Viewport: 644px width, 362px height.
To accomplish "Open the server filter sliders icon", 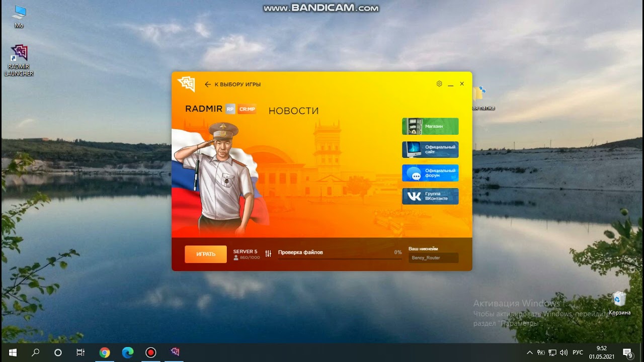I will pos(268,254).
